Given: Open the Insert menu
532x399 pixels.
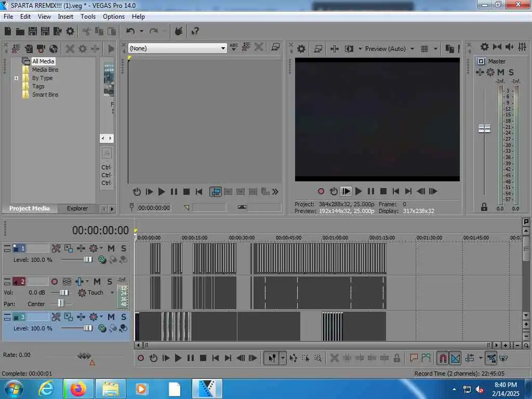Looking at the screenshot, I should point(65,17).
